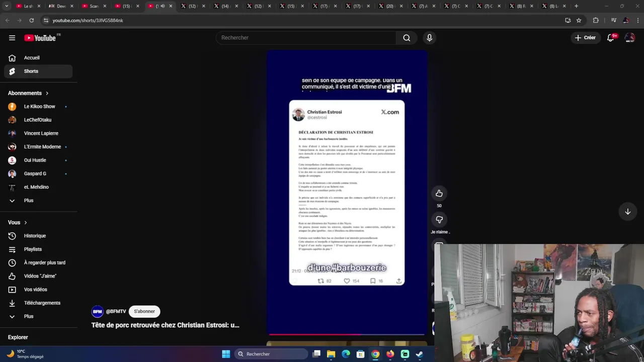The width and height of the screenshot is (644, 362).
Task: Click the Créer button
Action: pyautogui.click(x=585, y=38)
